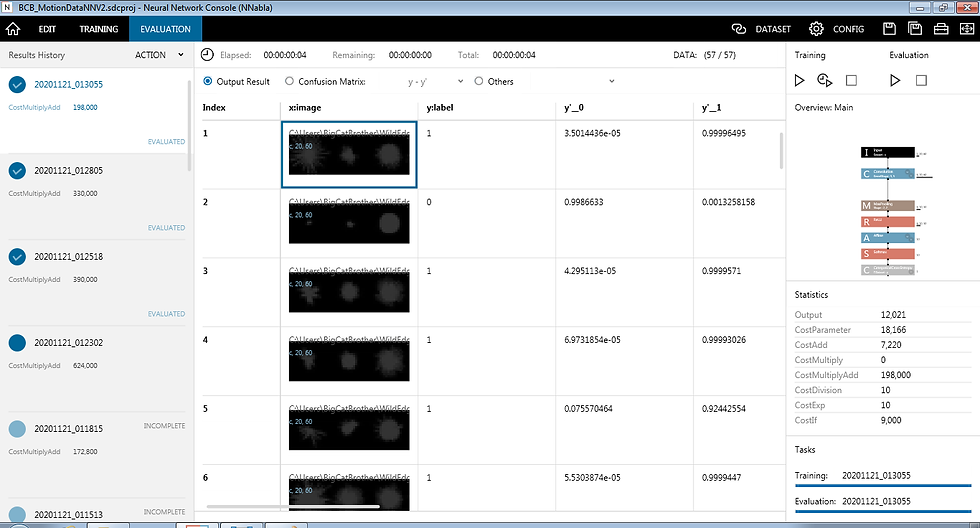Viewport: 980px width, 528px height.
Task: Click the training with optimization icon
Action: click(x=824, y=80)
